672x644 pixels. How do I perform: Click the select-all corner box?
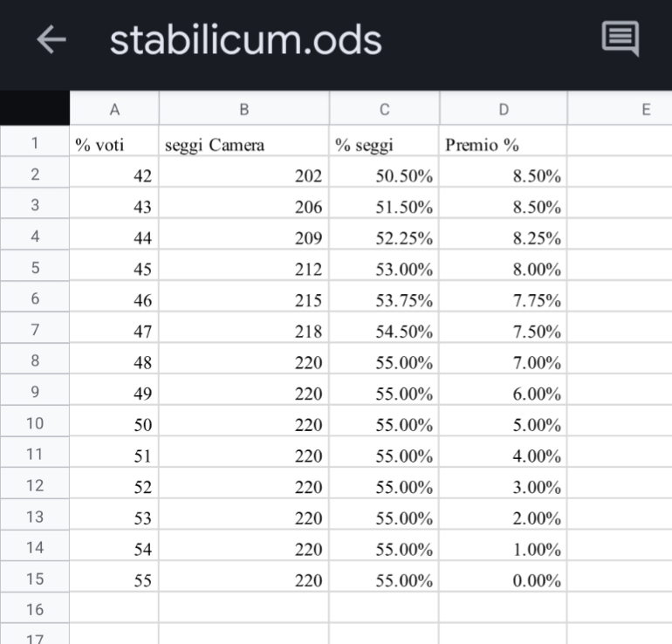35,108
